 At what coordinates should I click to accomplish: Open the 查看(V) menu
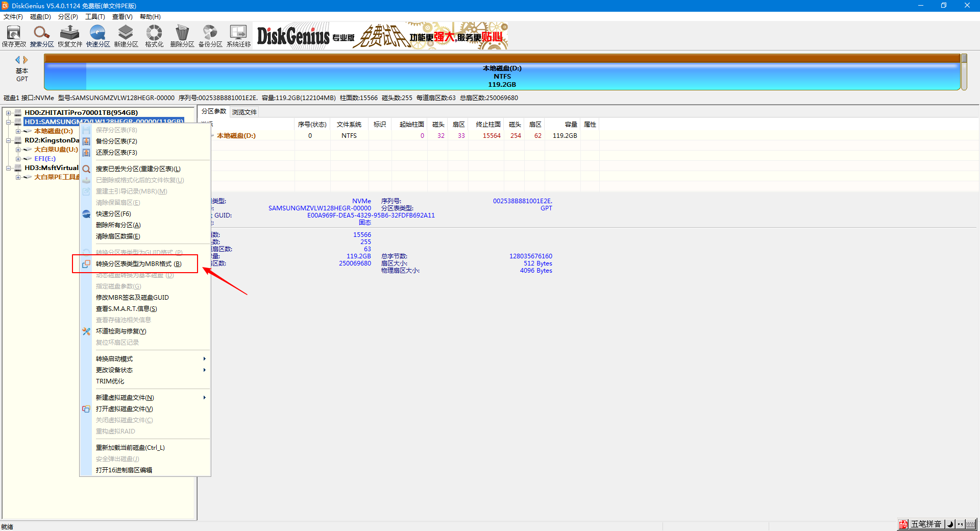coord(122,17)
